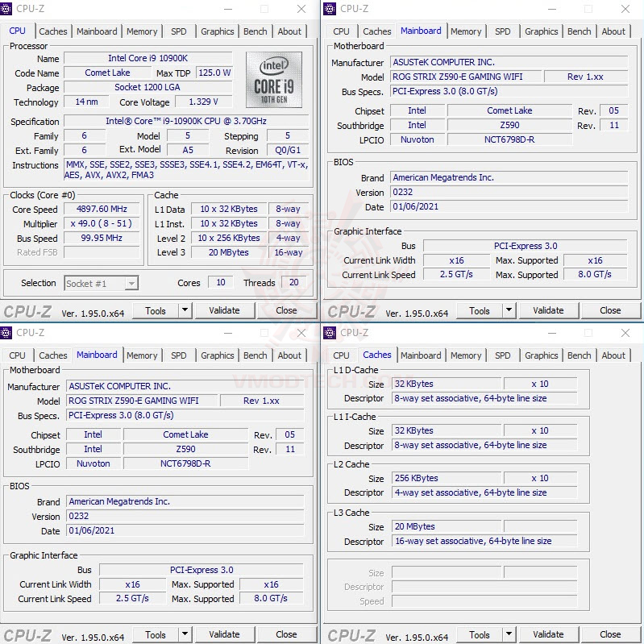Click Validate in the bottom-right window
This screenshot has height=644, width=644.
(548, 634)
